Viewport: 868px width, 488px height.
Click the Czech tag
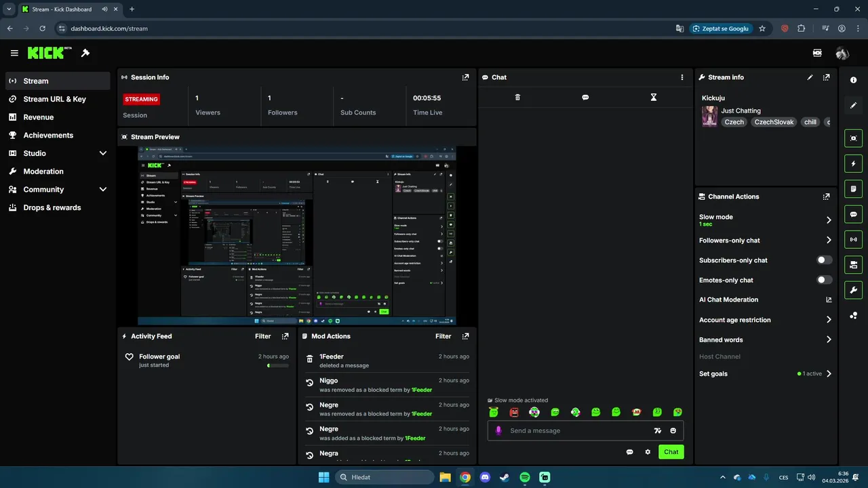tap(734, 122)
